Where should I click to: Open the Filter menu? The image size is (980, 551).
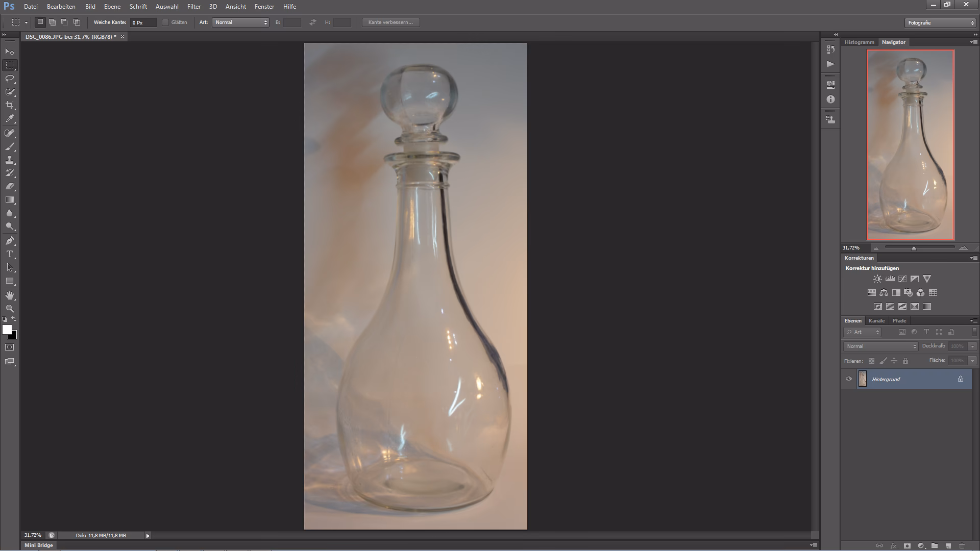click(193, 7)
